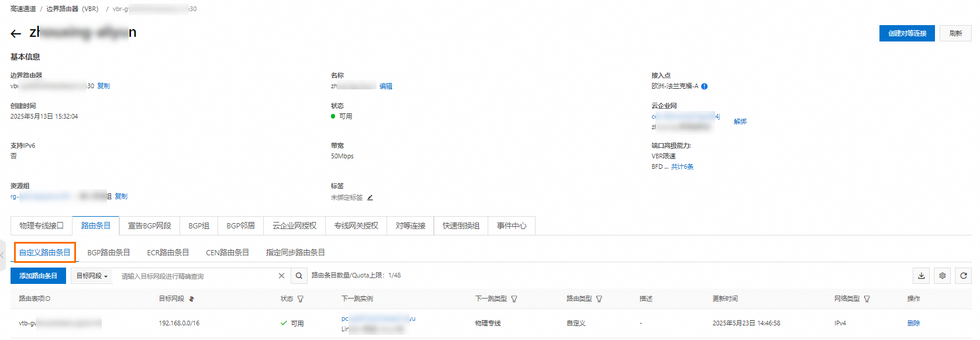
Task: Click the vtb- route table ID cell
Action: pyautogui.click(x=60, y=323)
